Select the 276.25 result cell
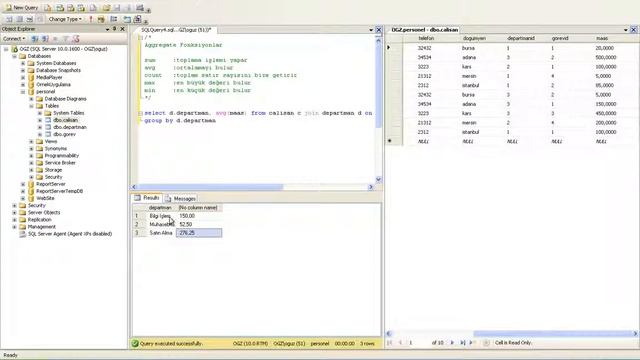 [x=199, y=233]
